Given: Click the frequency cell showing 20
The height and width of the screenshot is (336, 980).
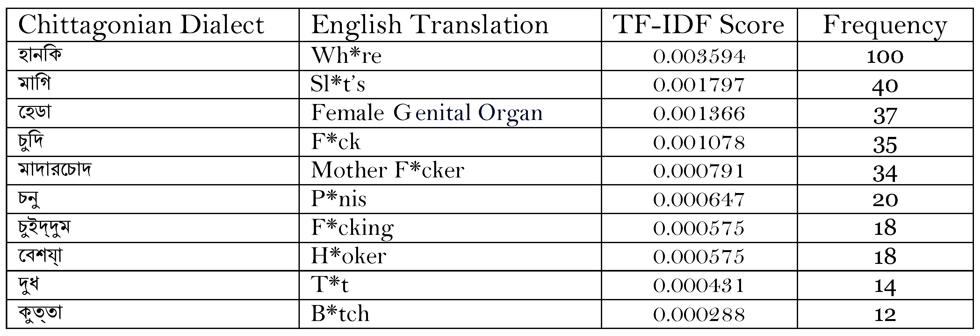Looking at the screenshot, I should click(x=885, y=200).
